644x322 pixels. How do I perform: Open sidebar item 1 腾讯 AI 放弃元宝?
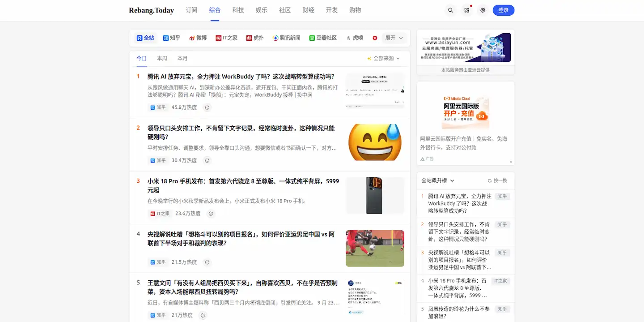pyautogui.click(x=460, y=203)
